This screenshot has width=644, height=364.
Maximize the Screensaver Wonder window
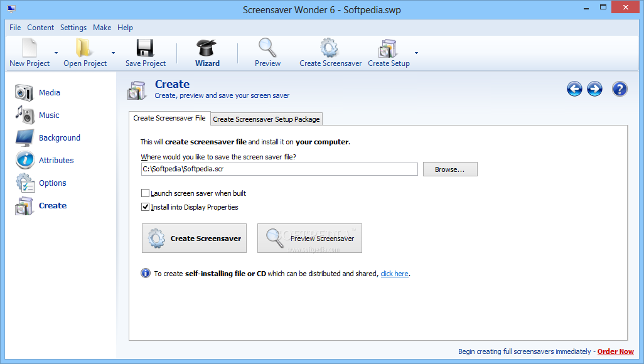603,8
